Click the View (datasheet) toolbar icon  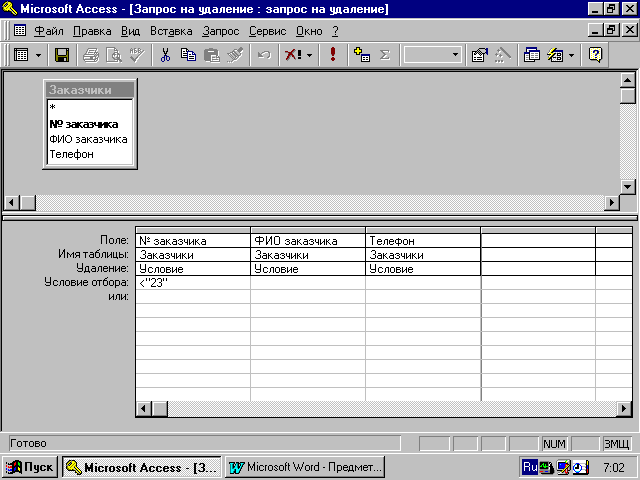pyautogui.click(x=21, y=55)
